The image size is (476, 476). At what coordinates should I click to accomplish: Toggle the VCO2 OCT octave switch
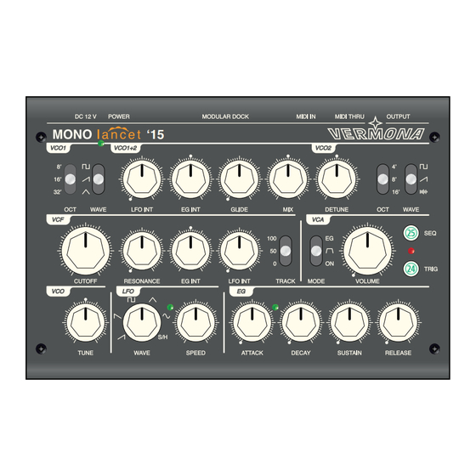382,179
